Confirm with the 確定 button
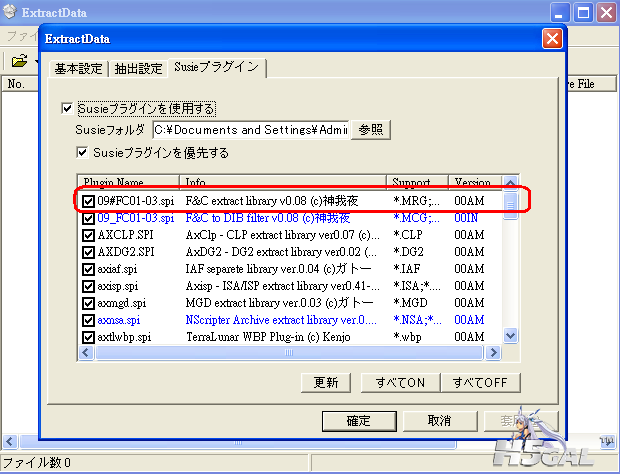This screenshot has height=474, width=620. [x=358, y=420]
